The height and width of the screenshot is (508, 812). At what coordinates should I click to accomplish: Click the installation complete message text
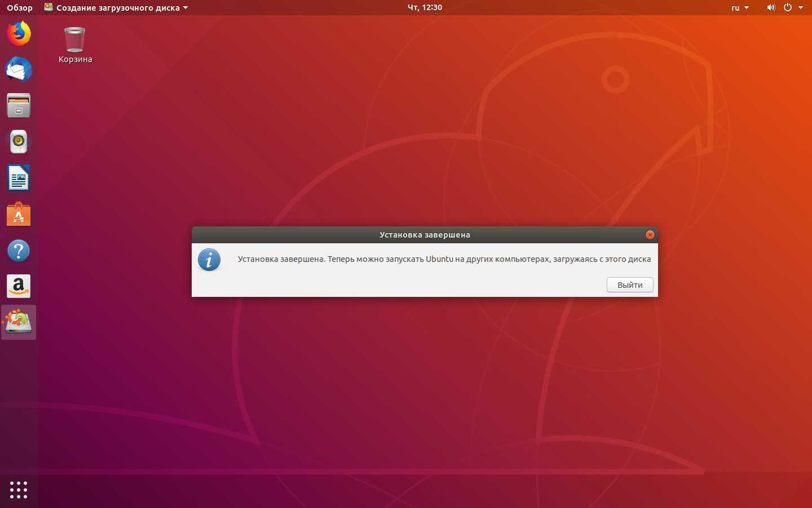[444, 259]
